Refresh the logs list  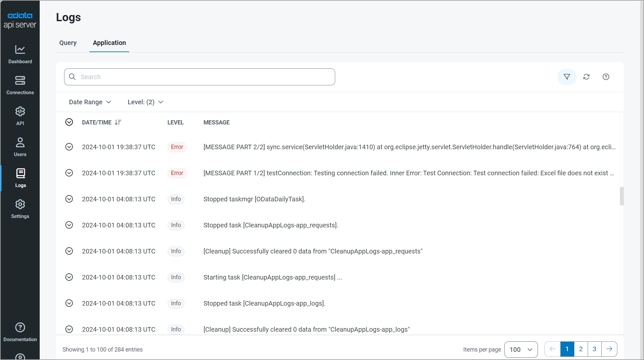point(586,77)
